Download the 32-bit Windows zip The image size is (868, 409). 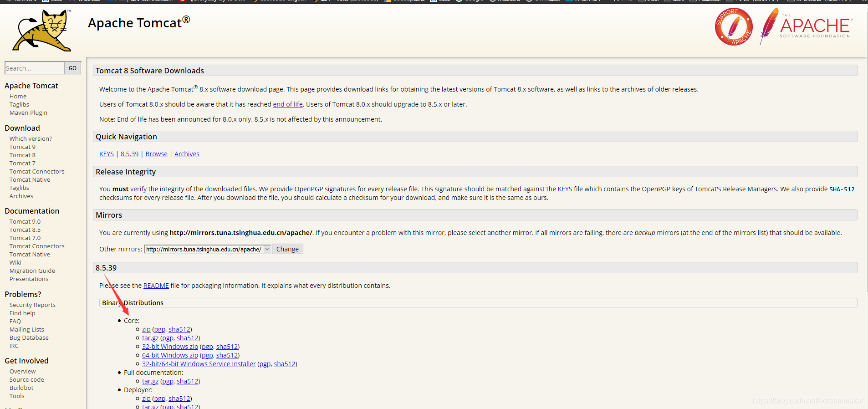click(x=170, y=347)
